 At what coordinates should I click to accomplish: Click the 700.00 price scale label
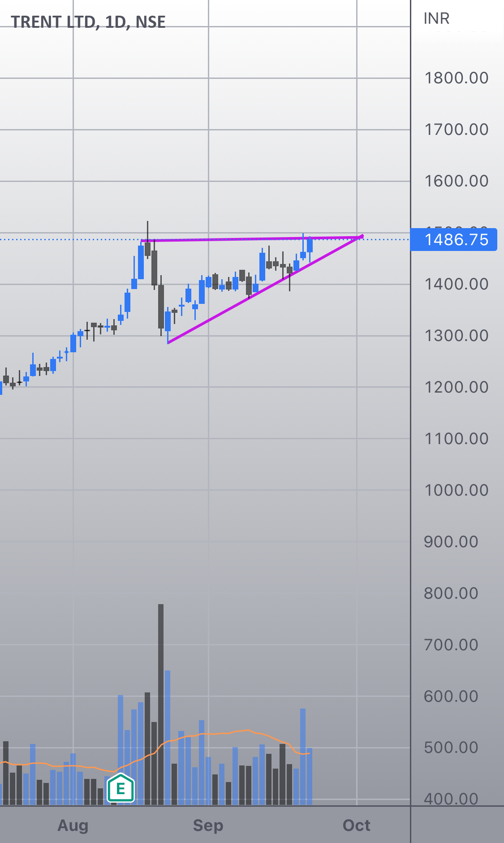tap(451, 645)
